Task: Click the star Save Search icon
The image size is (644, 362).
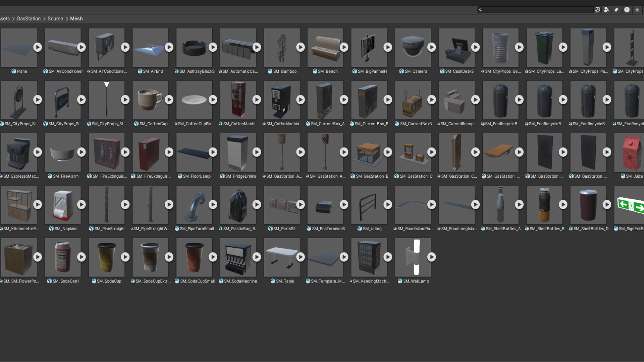Action: coord(637,10)
